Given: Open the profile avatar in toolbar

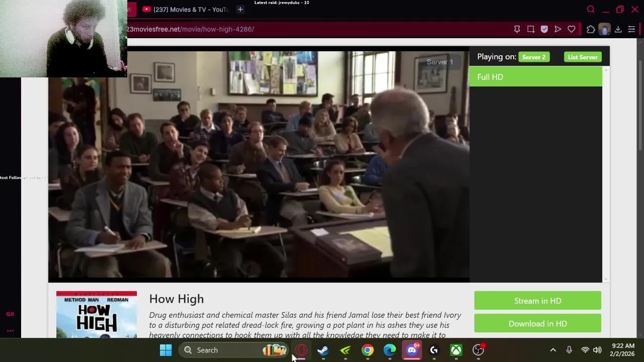Looking at the screenshot, I should click(604, 29).
